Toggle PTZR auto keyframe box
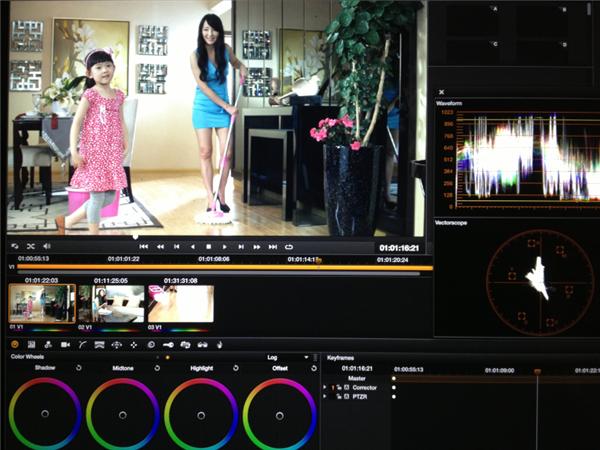This screenshot has height=450, width=600. [x=347, y=396]
